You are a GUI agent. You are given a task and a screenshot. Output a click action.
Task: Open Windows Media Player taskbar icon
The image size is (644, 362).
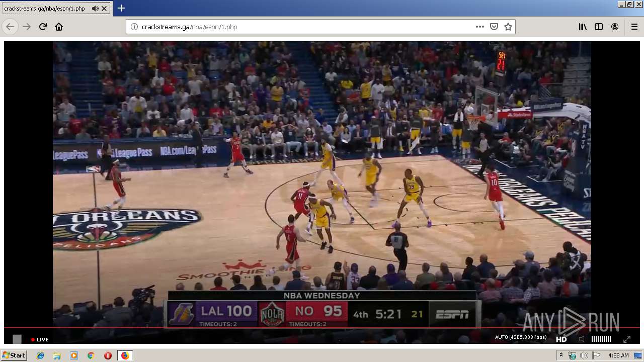tap(74, 355)
